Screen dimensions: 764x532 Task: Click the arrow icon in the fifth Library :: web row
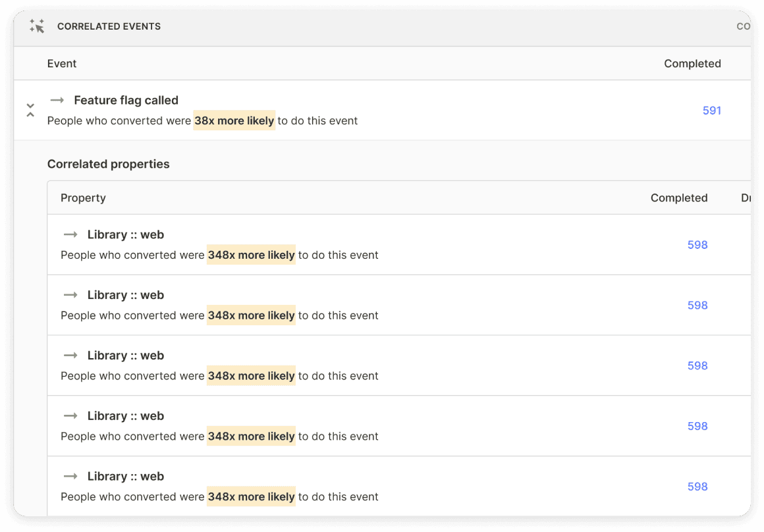pyautogui.click(x=70, y=477)
